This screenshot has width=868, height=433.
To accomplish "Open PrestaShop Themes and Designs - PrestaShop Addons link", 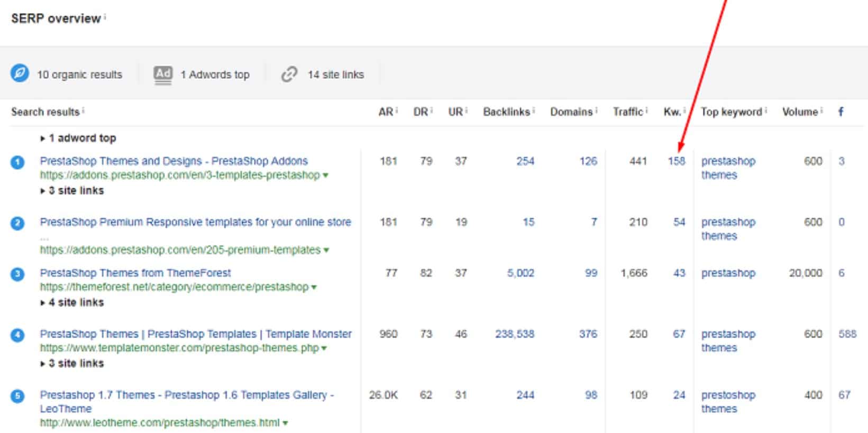I will click(x=173, y=161).
